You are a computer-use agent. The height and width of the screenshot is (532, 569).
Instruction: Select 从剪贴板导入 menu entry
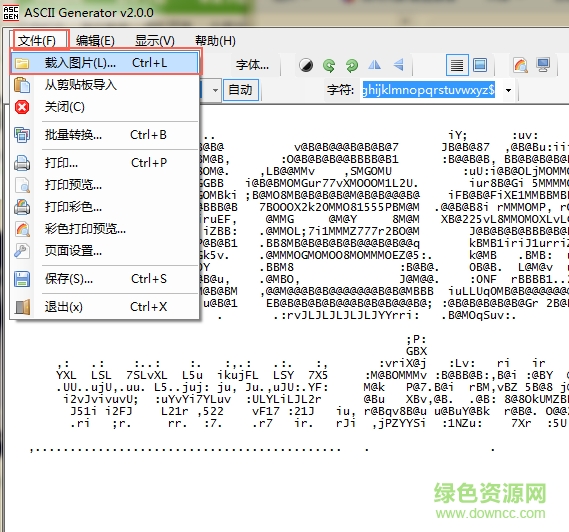click(x=105, y=85)
